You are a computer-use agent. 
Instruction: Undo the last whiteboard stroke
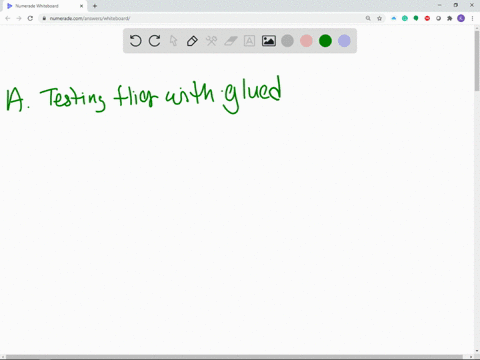pyautogui.click(x=135, y=41)
